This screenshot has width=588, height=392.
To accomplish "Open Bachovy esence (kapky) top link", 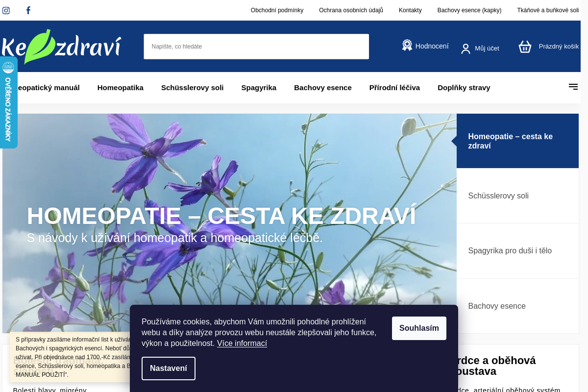I will pos(469,10).
